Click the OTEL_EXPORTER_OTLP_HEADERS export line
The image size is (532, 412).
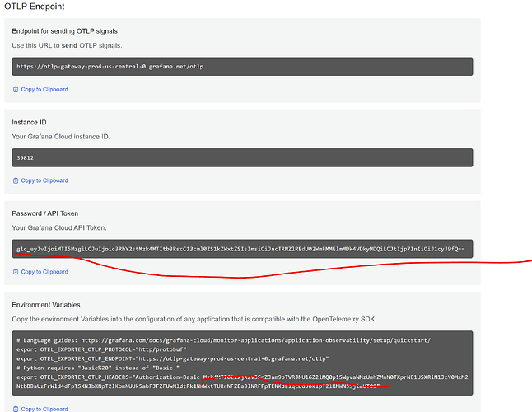242,382
